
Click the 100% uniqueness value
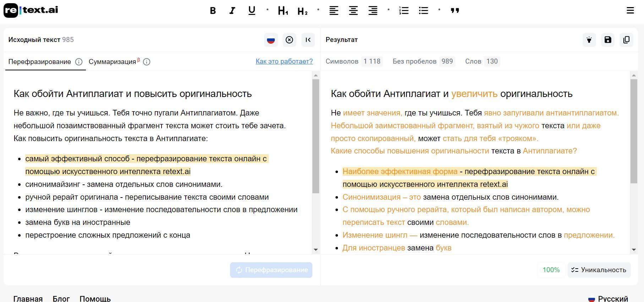coord(551,270)
